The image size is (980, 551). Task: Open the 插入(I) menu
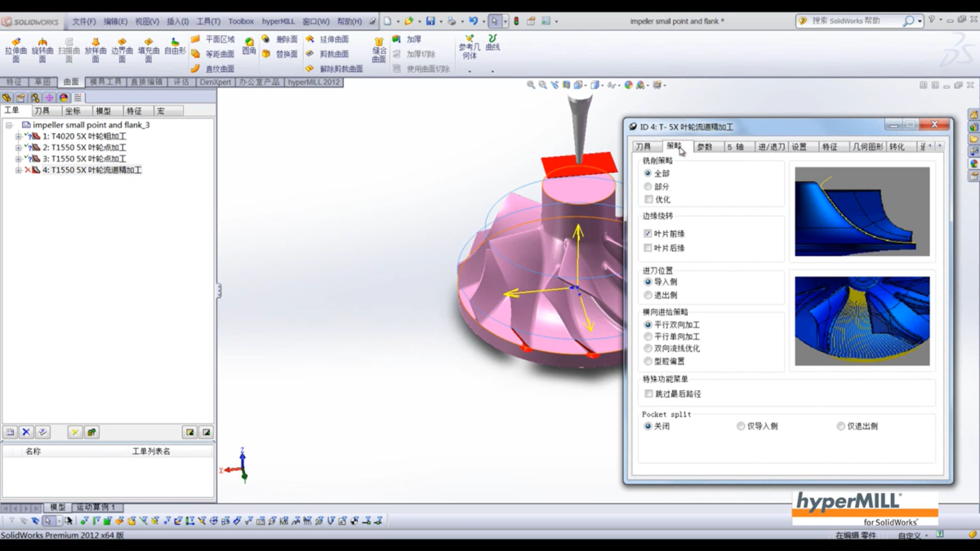(177, 22)
